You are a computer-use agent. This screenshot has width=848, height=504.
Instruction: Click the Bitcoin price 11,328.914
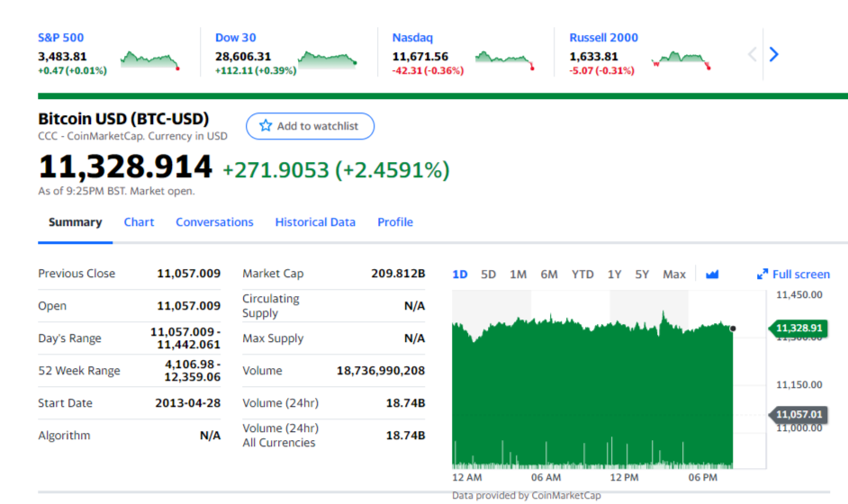pyautogui.click(x=125, y=166)
